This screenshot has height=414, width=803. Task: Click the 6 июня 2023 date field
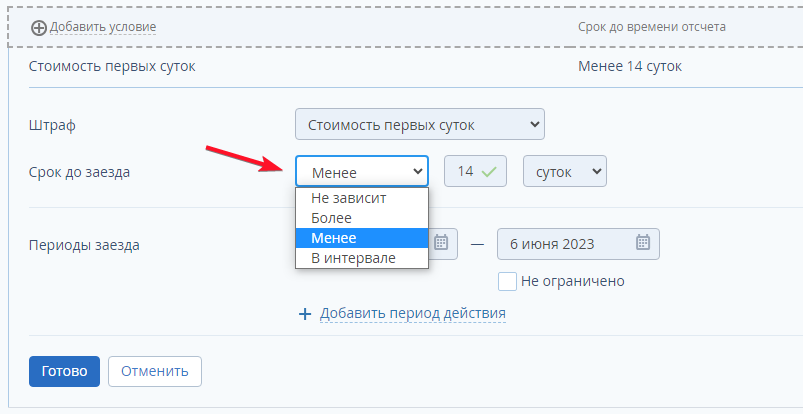(565, 243)
